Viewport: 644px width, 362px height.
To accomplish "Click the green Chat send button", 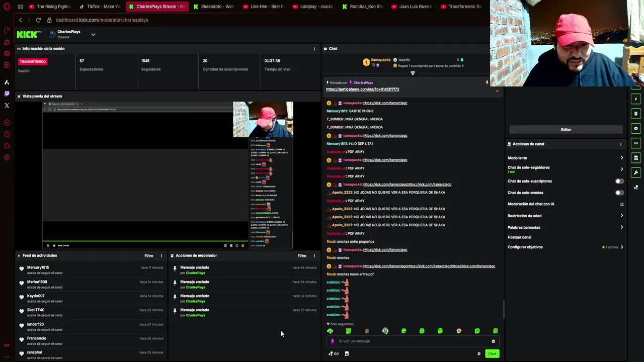I will (492, 354).
